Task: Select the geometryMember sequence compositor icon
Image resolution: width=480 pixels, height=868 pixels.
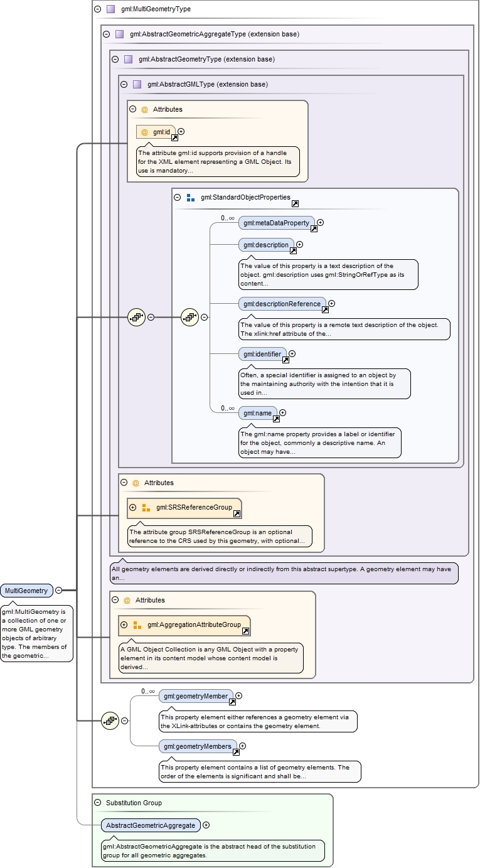Action: point(110,721)
